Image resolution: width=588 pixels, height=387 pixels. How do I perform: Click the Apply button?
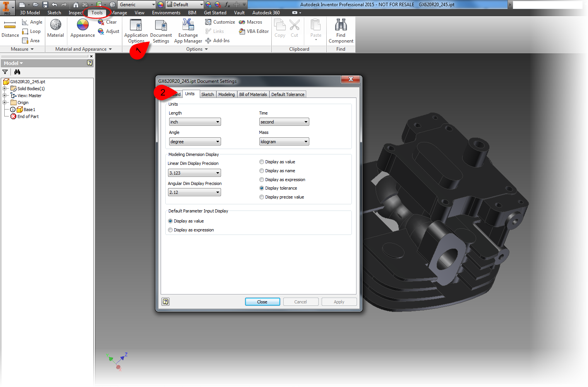click(339, 302)
